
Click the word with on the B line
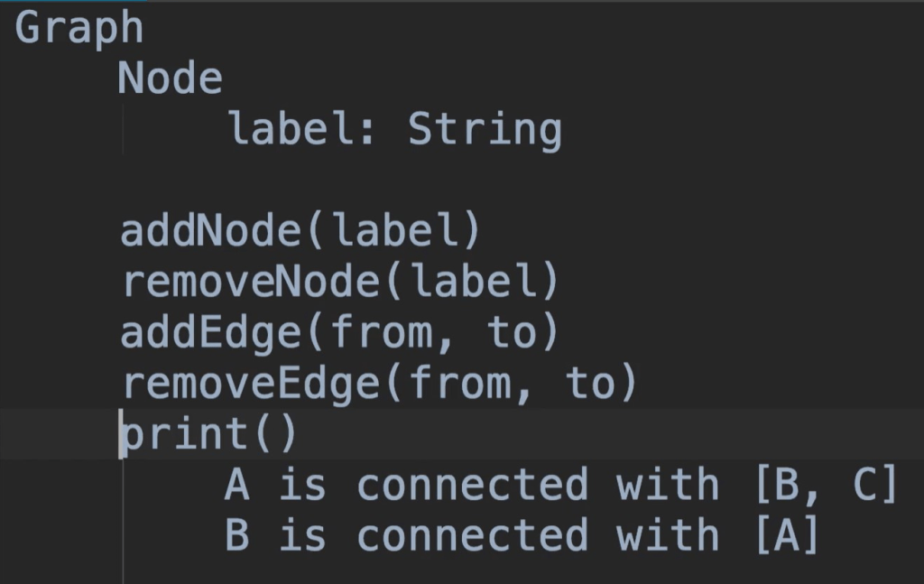click(x=669, y=536)
